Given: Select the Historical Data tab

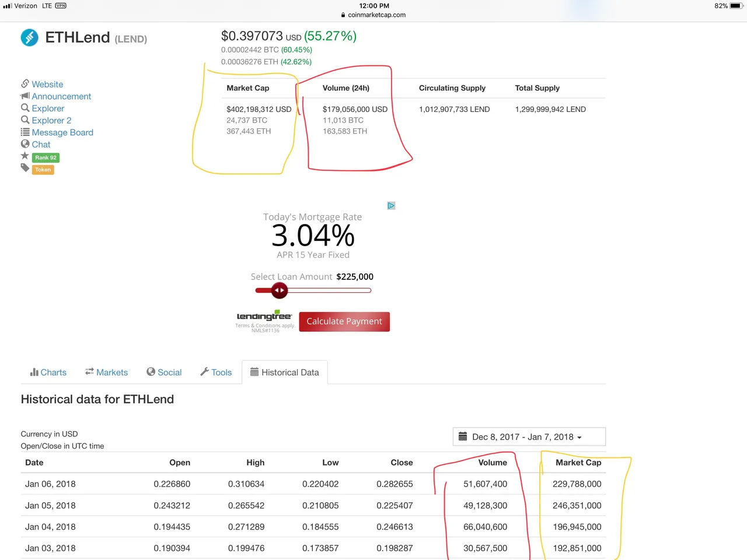Looking at the screenshot, I should 285,372.
